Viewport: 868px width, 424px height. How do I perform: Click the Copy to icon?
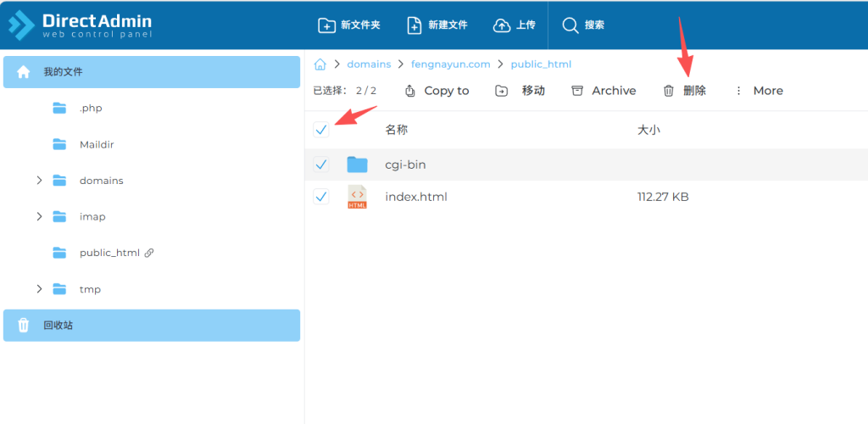(410, 91)
